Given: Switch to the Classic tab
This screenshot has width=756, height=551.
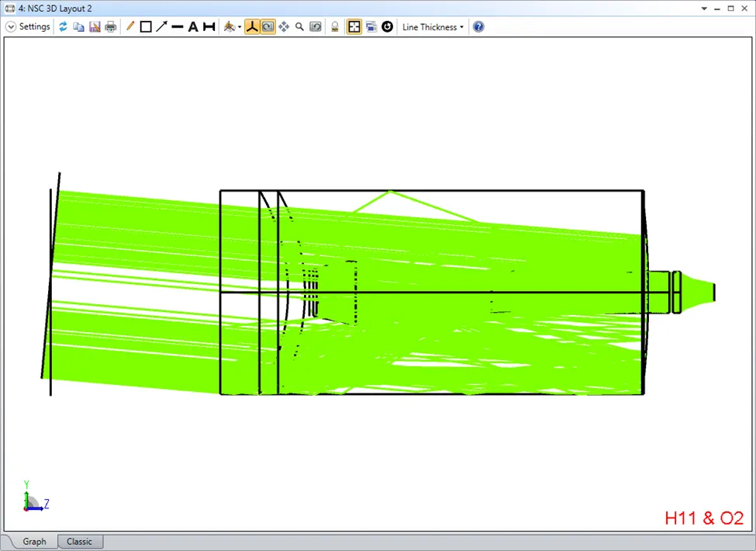Looking at the screenshot, I should point(79,542).
